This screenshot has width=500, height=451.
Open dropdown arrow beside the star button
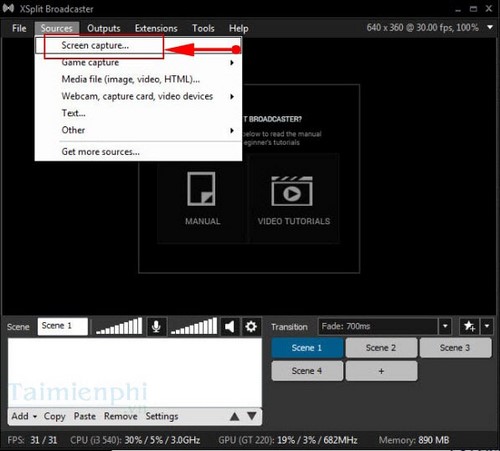pos(487,326)
